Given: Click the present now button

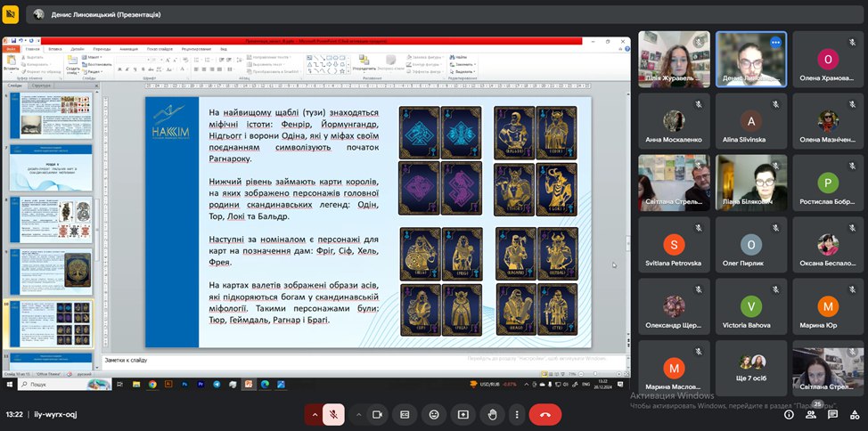Looking at the screenshot, I should coord(463,414).
